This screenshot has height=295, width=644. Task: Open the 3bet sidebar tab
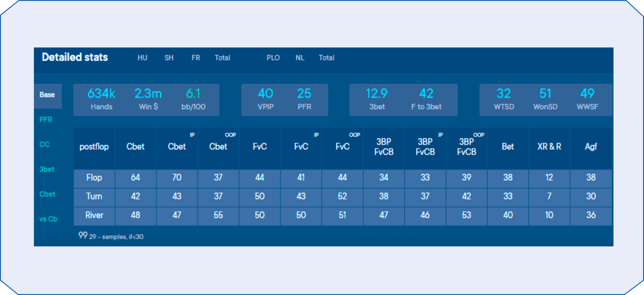tap(47, 169)
